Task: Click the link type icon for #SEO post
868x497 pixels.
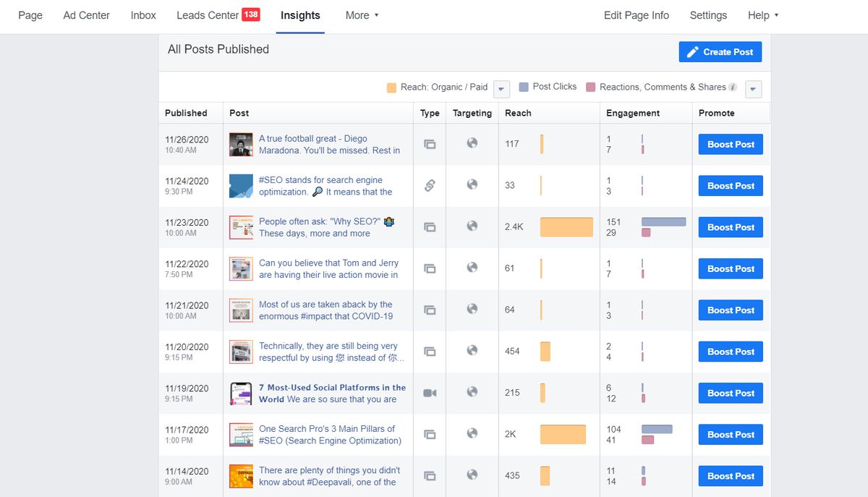Action: 430,185
